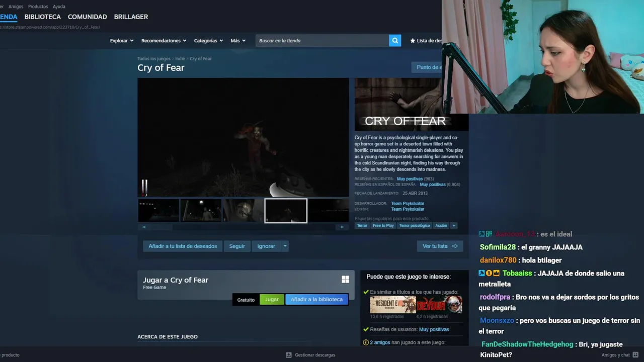Image resolution: width=644 pixels, height=362 pixels.
Task: Click the Ver tu lista button
Action: pyautogui.click(x=440, y=246)
